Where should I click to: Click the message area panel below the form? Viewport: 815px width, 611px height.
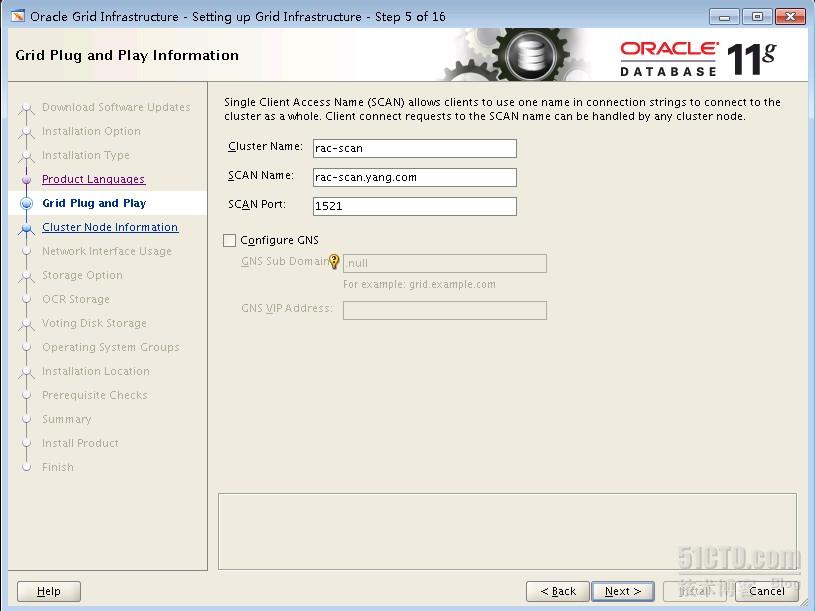pos(507,531)
